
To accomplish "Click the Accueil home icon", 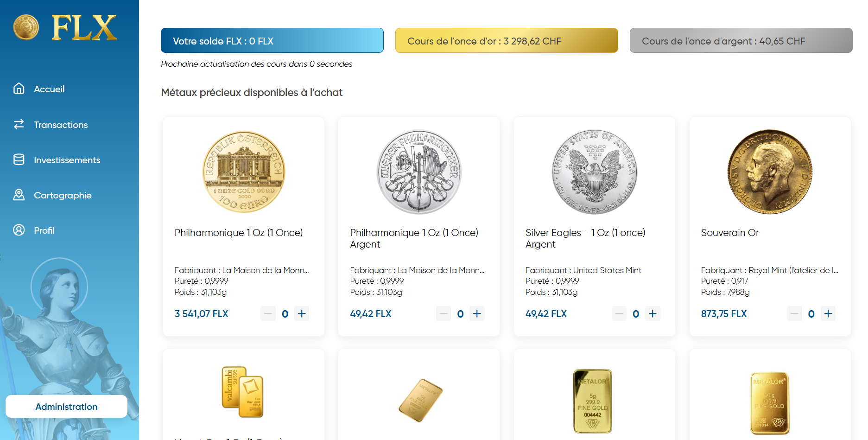I will [19, 89].
